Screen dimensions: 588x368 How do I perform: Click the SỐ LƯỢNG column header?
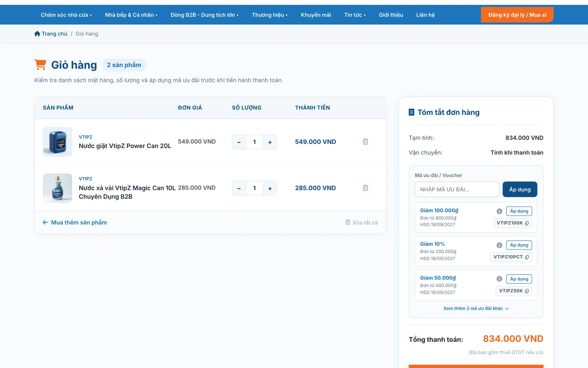(x=247, y=108)
